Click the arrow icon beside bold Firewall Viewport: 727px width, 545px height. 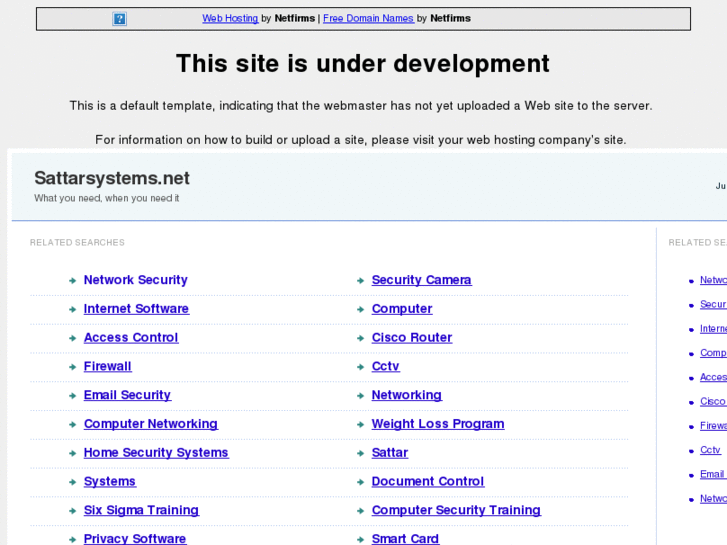tap(72, 367)
